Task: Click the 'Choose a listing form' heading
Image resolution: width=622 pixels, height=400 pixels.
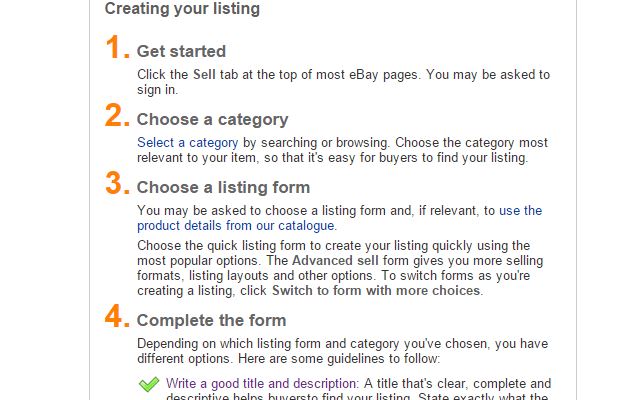Action: tap(223, 187)
